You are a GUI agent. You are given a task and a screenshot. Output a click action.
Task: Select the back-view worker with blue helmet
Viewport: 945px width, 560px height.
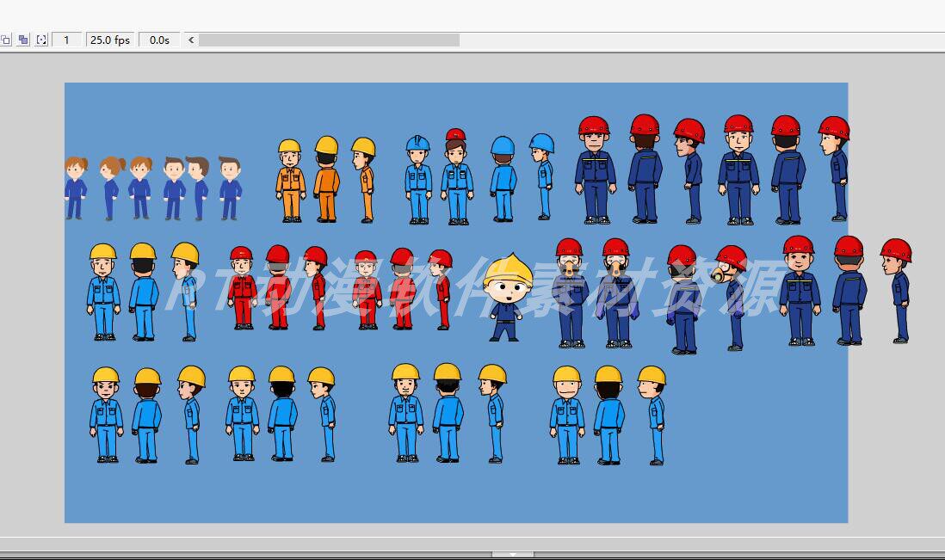pyautogui.click(x=503, y=179)
